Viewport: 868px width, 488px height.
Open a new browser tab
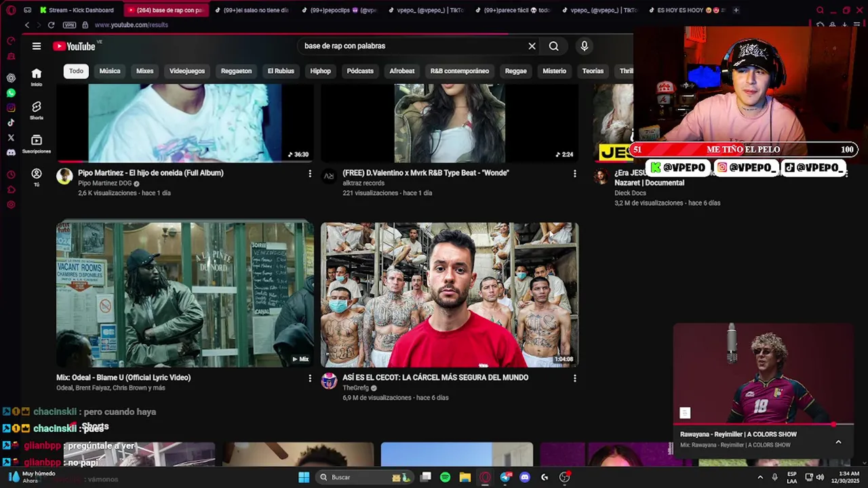[736, 10]
